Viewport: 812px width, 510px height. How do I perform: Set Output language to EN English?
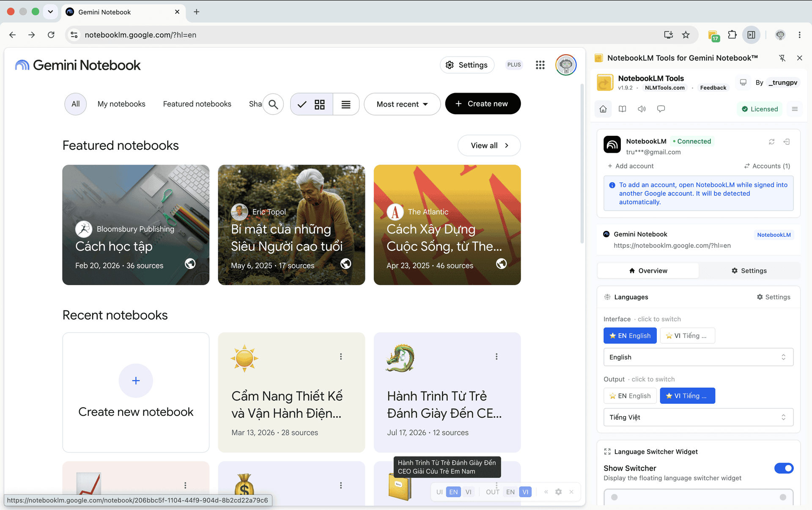pyautogui.click(x=630, y=396)
